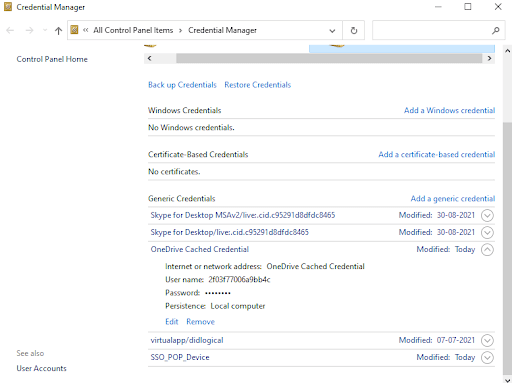
Task: Click Add a generic credential
Action: [453, 199]
